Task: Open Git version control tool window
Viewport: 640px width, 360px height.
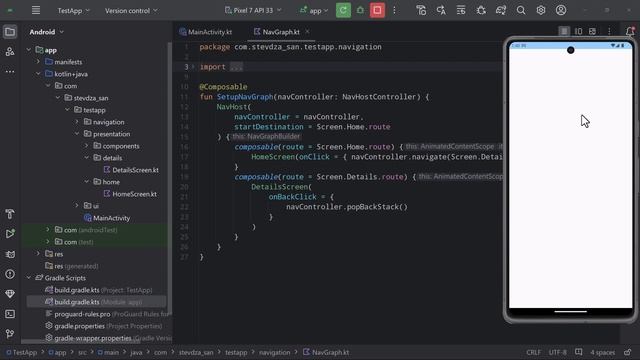Action: [x=10, y=333]
